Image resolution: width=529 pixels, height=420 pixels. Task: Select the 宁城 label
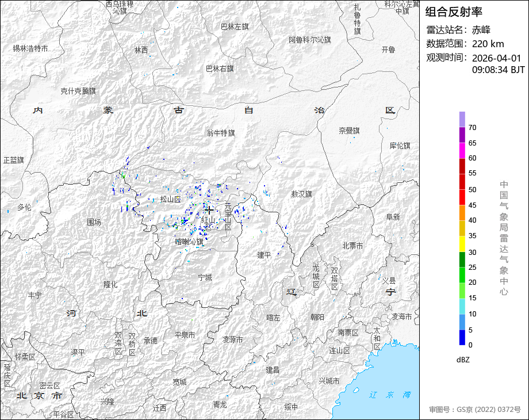pos(205,277)
